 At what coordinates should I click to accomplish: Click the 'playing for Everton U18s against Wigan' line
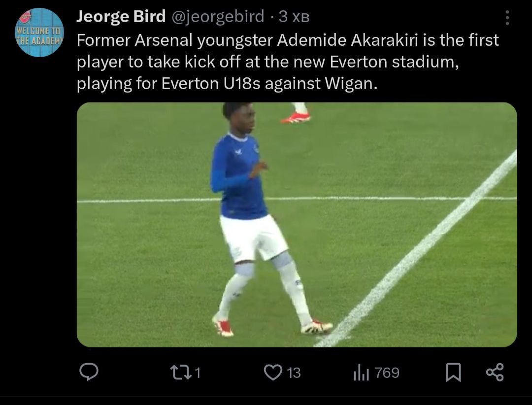pos(227,84)
